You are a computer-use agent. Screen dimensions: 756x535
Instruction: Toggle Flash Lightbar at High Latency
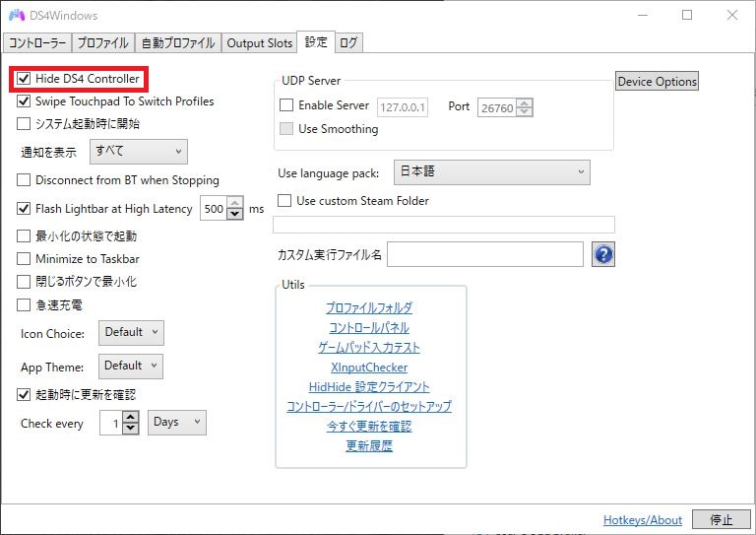(x=24, y=209)
